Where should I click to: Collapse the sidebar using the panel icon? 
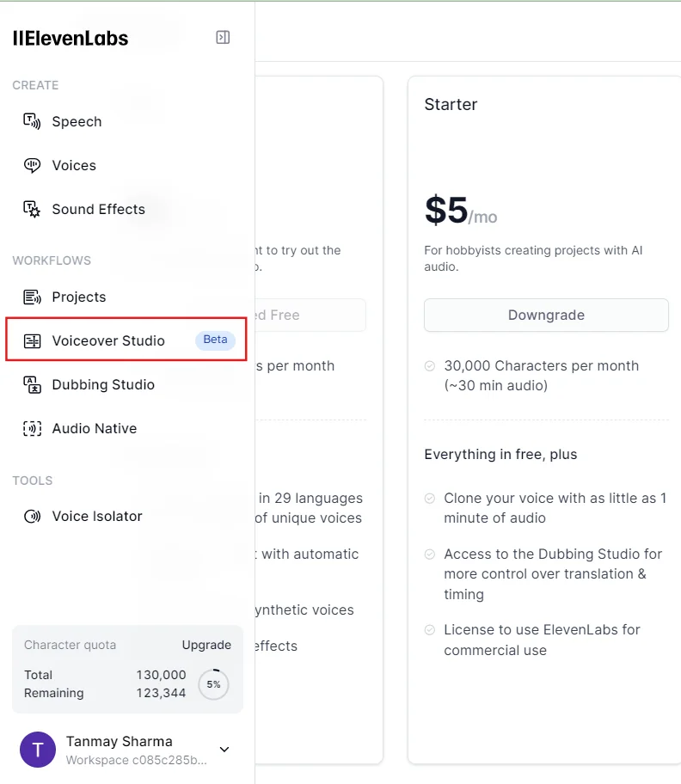[223, 38]
